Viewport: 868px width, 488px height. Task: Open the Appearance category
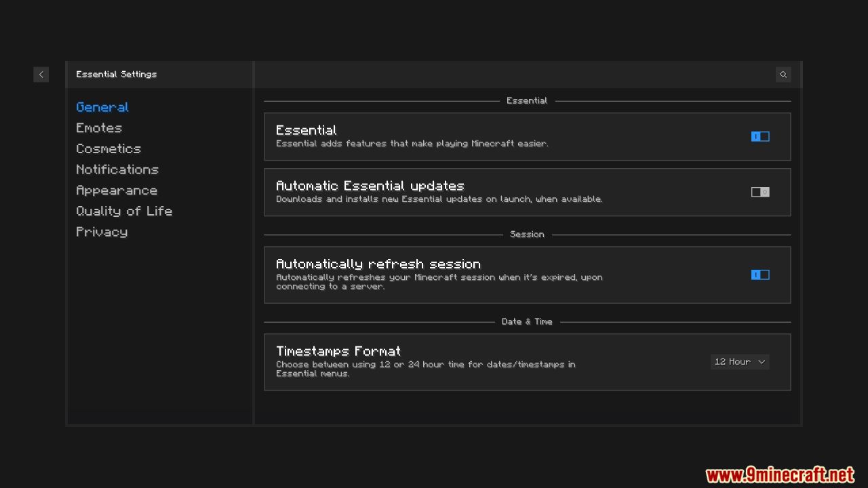click(x=117, y=190)
